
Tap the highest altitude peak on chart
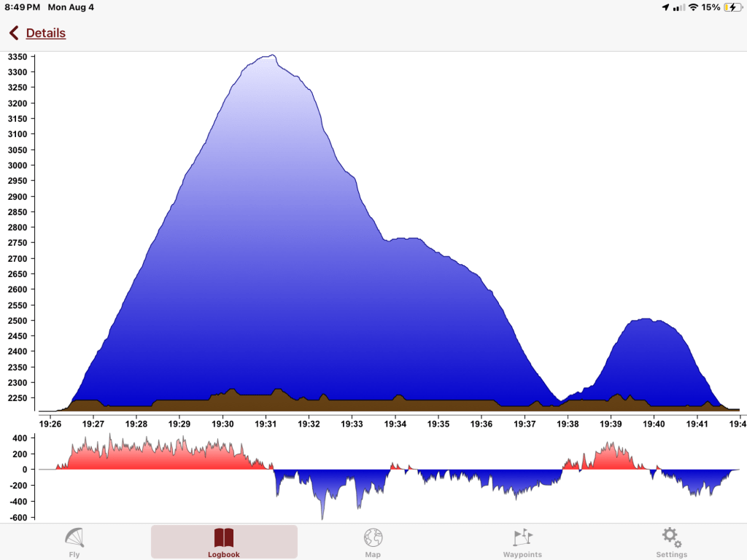271,56
